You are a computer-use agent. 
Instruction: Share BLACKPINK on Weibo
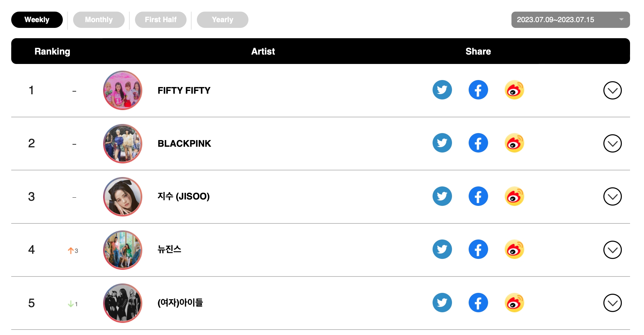click(514, 143)
